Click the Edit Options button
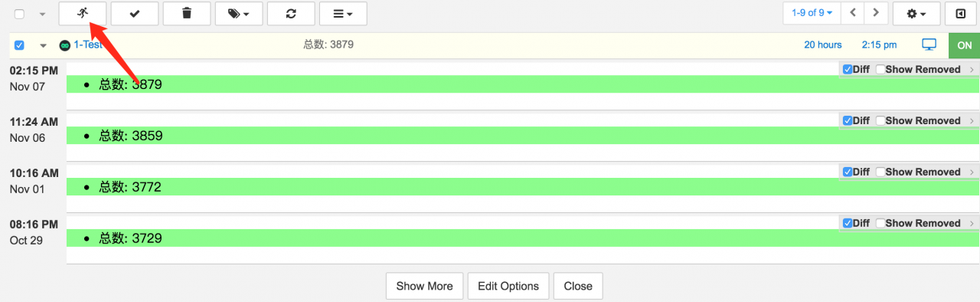The image size is (980, 302). click(x=508, y=286)
